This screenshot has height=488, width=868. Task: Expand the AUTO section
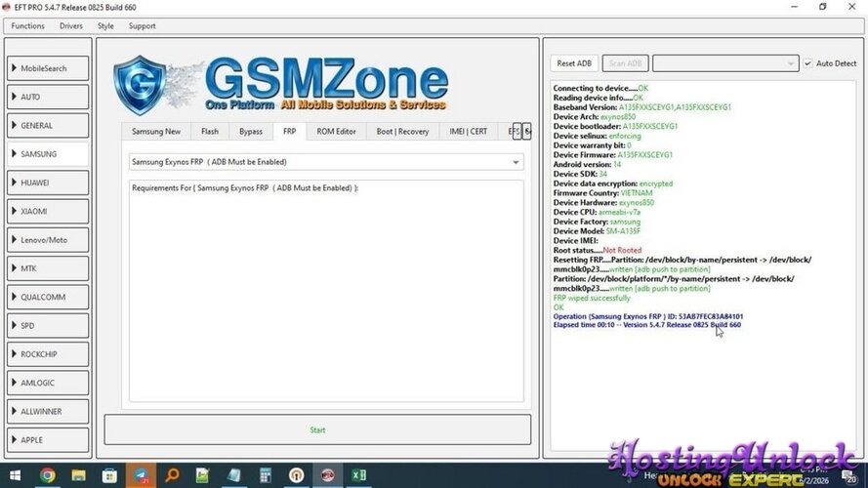click(48, 97)
